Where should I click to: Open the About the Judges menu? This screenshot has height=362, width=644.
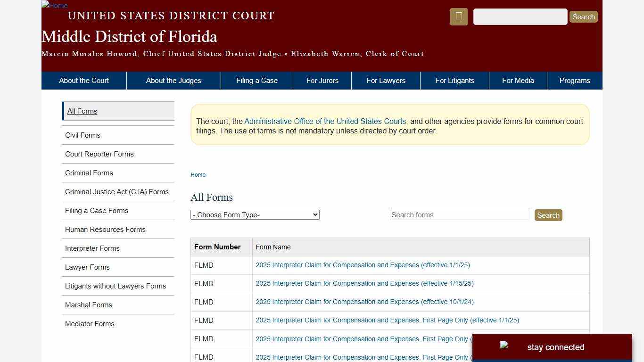(x=173, y=80)
